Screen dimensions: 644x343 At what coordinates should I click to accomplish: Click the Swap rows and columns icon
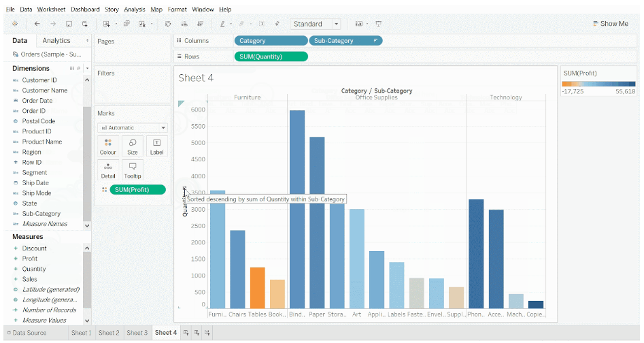point(168,24)
